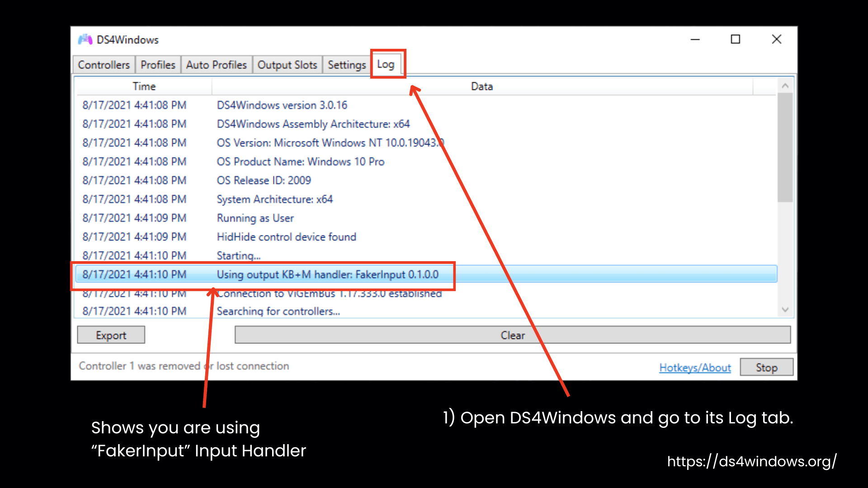This screenshot has width=868, height=488.
Task: Click the Export button
Action: [x=111, y=335]
